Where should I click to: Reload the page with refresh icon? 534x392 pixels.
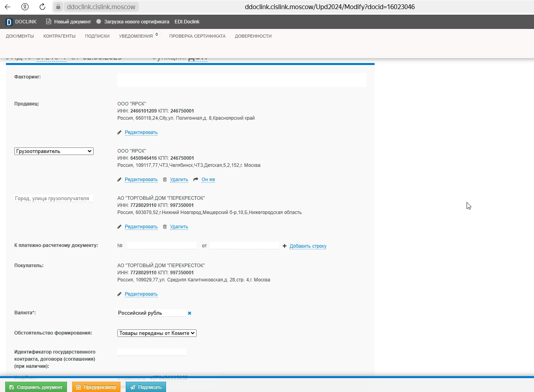pos(42,7)
